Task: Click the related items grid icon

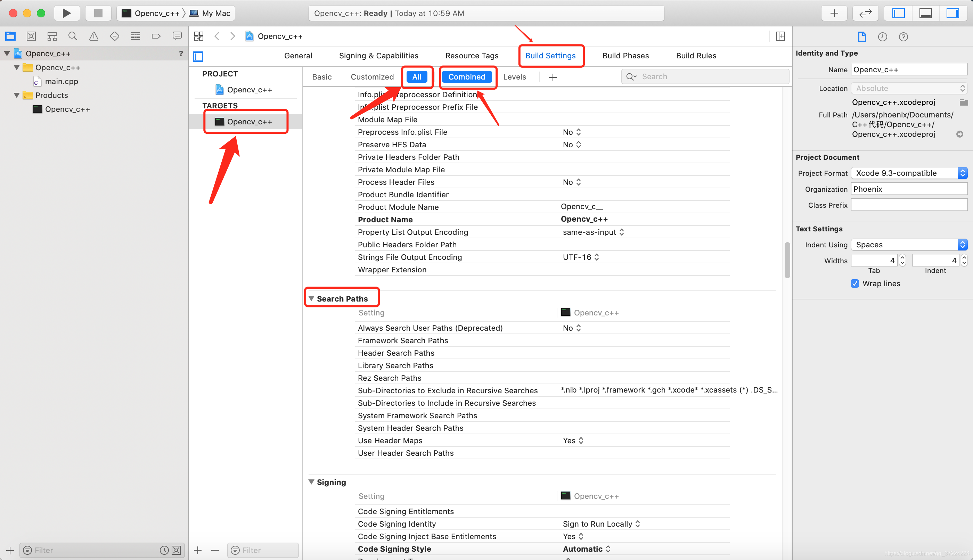Action: click(x=199, y=36)
